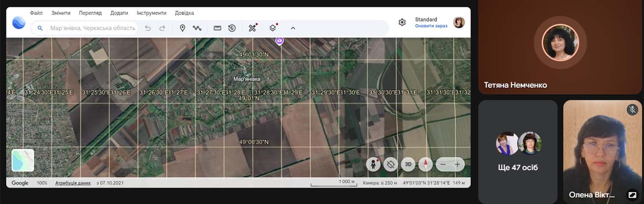Open historical imagery clock icon

pyautogui.click(x=232, y=28)
